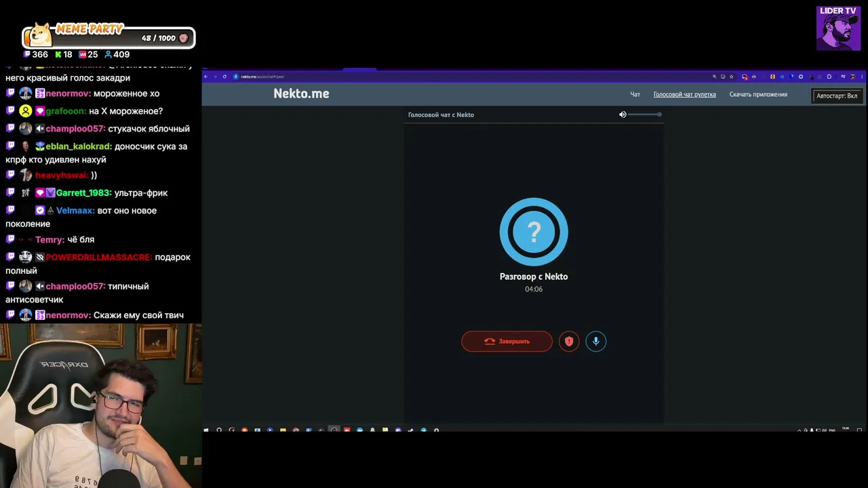
Task: Click the Разговор с Nekto label
Action: [534, 277]
